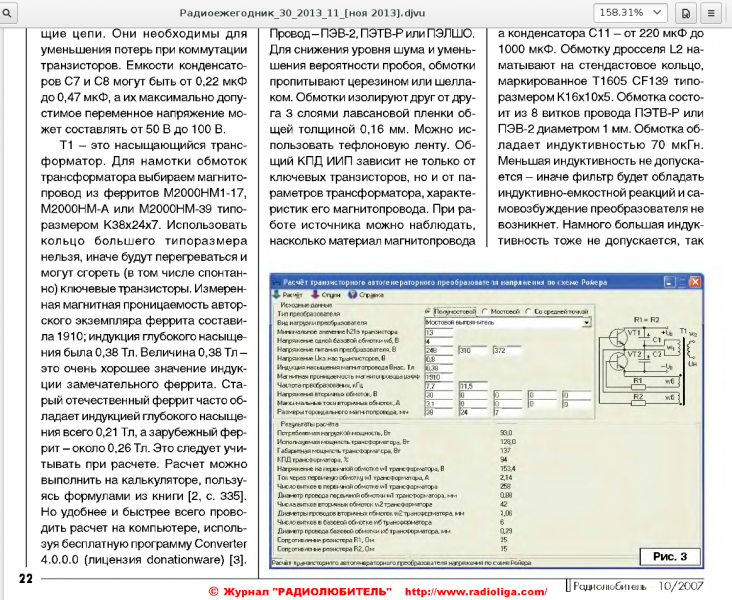The height and width of the screenshot is (600, 732).
Task: Click "Опции" toolbar item in the figure
Action: coord(326,295)
